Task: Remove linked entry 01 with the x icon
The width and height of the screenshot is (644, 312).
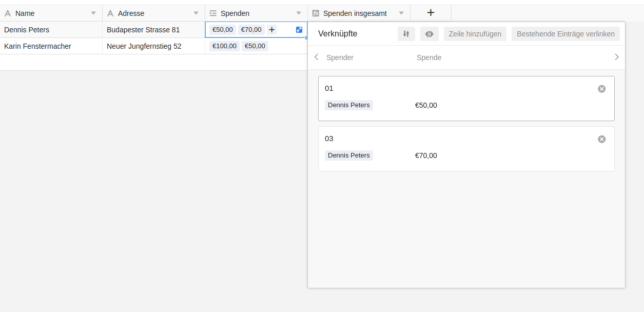Action: click(x=601, y=89)
